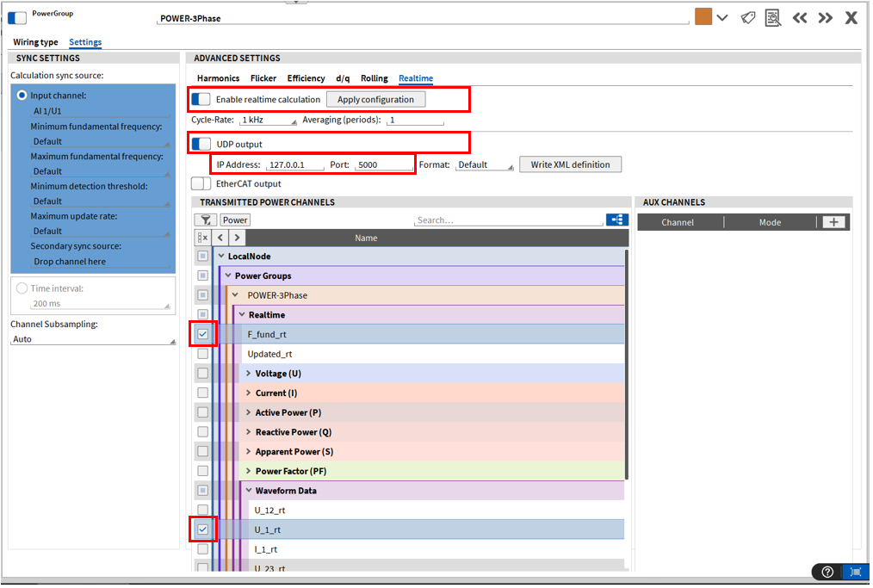Go to previous channel with double-left arrows
Screen dimensions: 873x588
pyautogui.click(x=800, y=18)
